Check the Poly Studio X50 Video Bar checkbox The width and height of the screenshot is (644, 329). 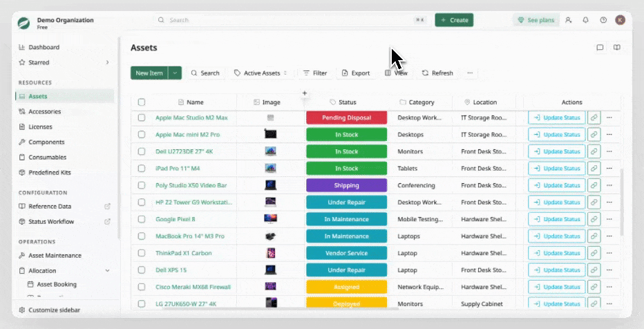click(x=142, y=185)
